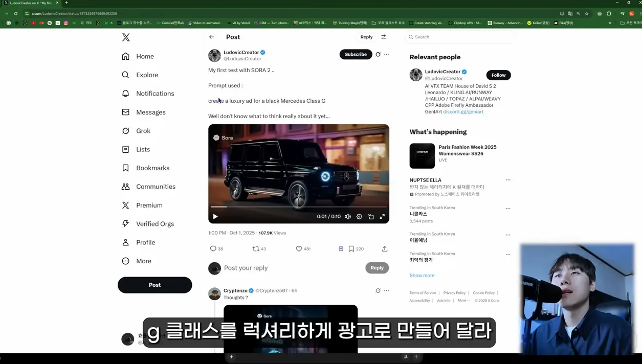The width and height of the screenshot is (642, 364).
Task: Open the Terms of Service link
Action: (x=423, y=293)
